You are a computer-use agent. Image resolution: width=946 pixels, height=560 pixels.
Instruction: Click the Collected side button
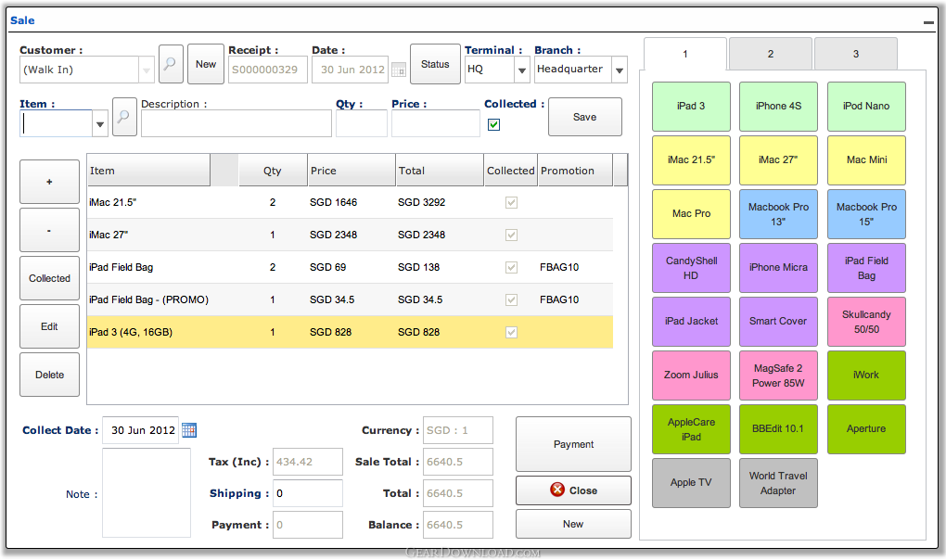[x=49, y=278]
